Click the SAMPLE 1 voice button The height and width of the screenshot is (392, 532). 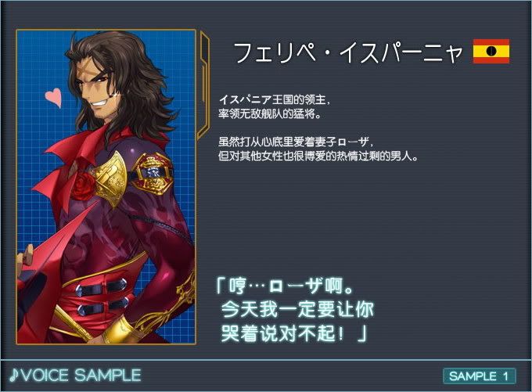(x=479, y=376)
